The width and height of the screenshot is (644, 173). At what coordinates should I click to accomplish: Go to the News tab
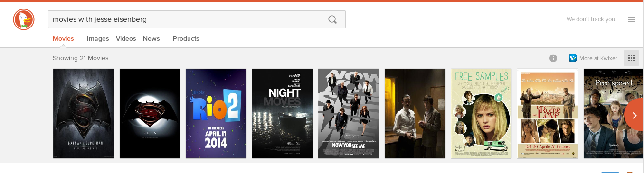point(152,39)
